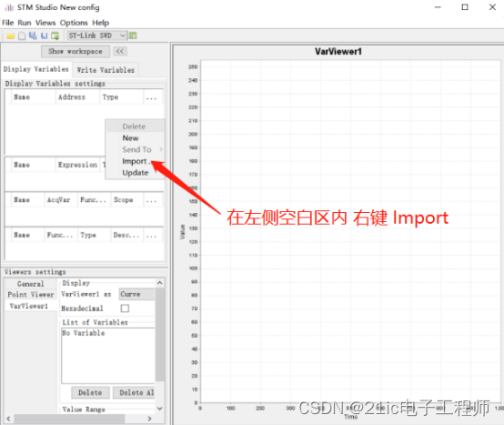Image resolution: width=504 pixels, height=425 pixels.
Task: Open the Run menu
Action: 25,23
